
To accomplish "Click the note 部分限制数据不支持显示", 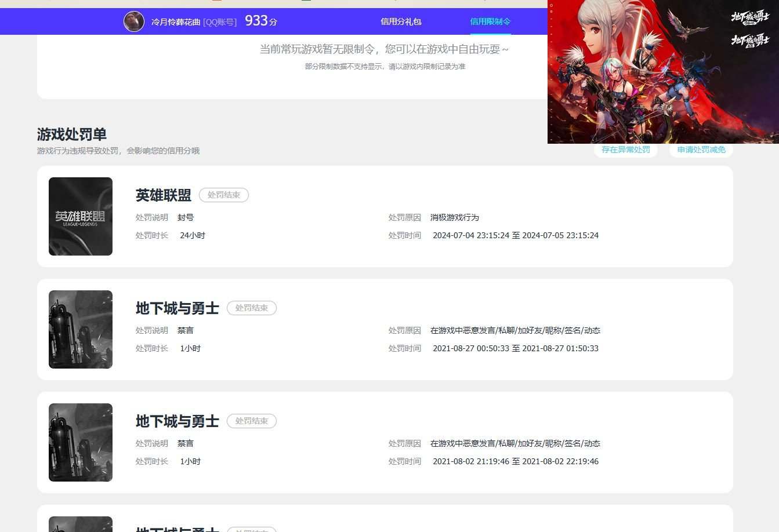I will 385,67.
